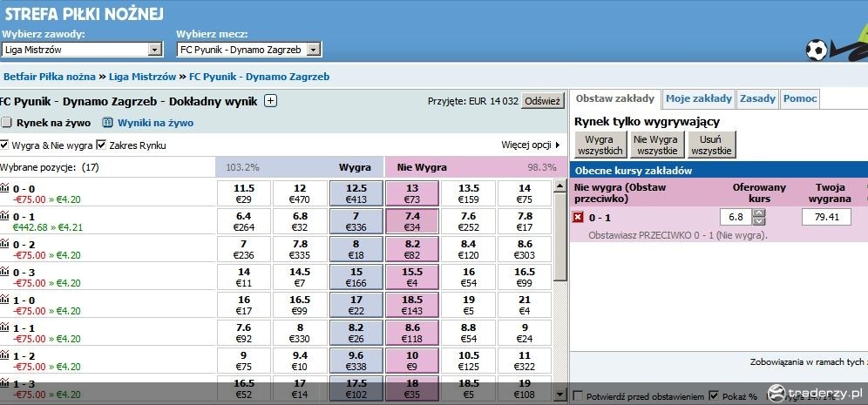Screen dimensions: 868x405
Task: Open the Zasady tab
Action: [x=758, y=98]
